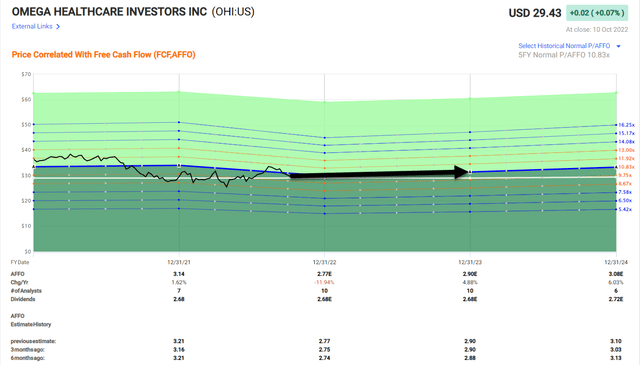Click the AFFO estimate 3.08E
This screenshot has height=365, width=640.
click(x=616, y=274)
